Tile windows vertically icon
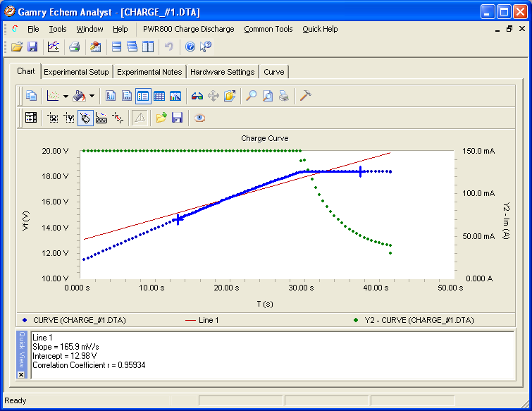 (147, 47)
